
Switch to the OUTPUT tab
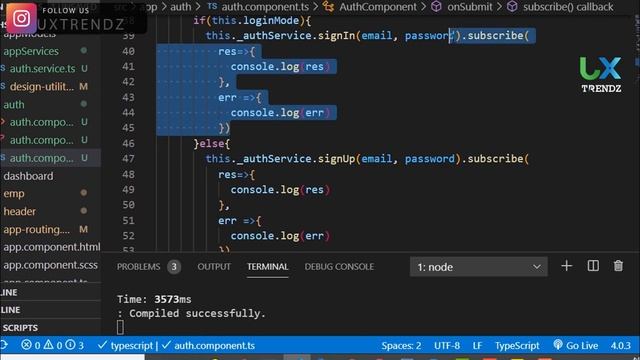point(214,267)
